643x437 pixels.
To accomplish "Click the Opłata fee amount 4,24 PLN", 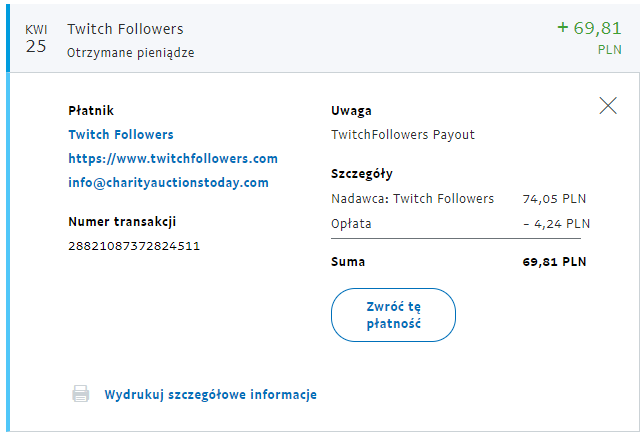I will [556, 224].
